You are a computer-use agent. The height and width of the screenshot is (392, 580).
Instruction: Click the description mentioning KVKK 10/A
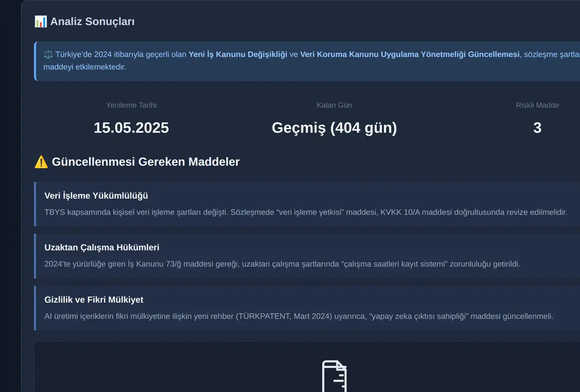pyautogui.click(x=305, y=212)
